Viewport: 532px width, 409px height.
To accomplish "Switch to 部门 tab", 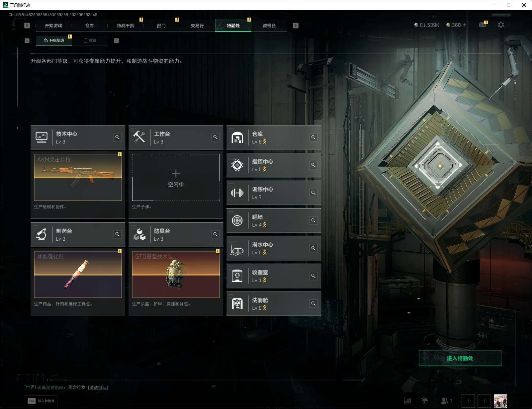I will pyautogui.click(x=161, y=26).
